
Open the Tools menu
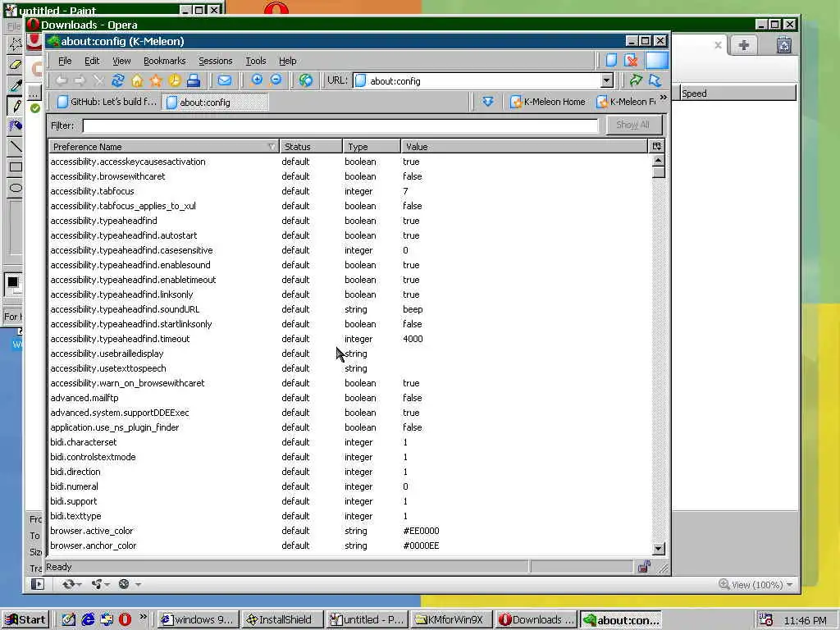click(x=256, y=61)
